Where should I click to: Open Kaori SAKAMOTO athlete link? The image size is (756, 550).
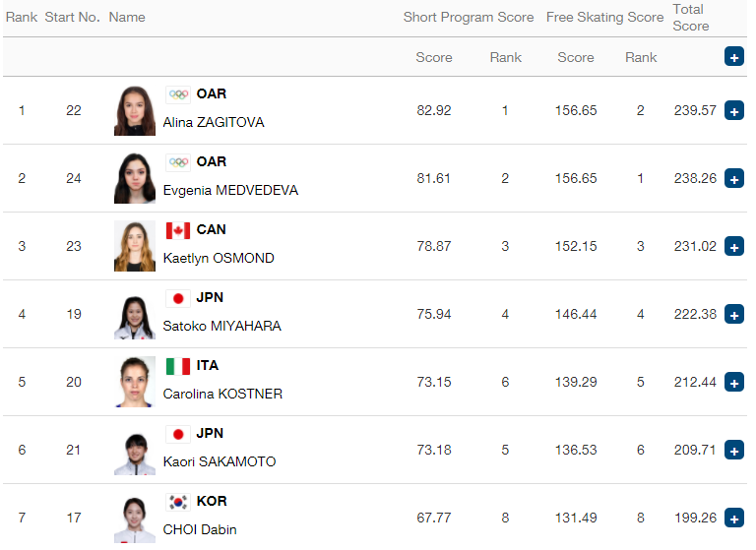point(220,461)
